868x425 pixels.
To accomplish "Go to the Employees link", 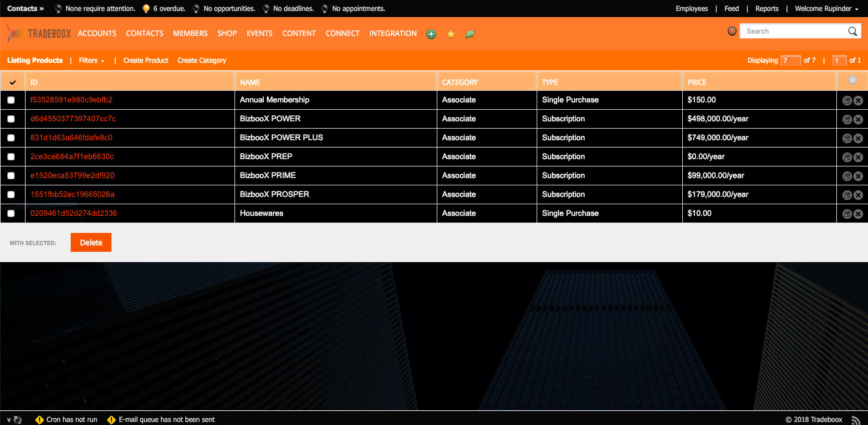I will pyautogui.click(x=692, y=9).
